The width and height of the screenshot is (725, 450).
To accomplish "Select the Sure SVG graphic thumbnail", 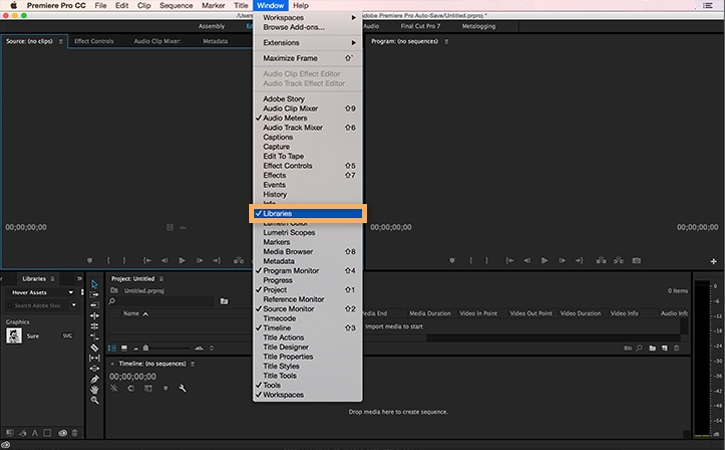I will click(14, 336).
